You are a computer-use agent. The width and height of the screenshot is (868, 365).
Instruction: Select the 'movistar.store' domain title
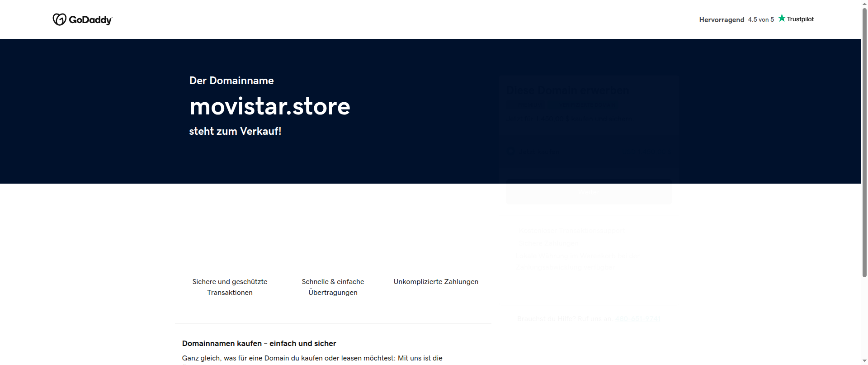[270, 106]
